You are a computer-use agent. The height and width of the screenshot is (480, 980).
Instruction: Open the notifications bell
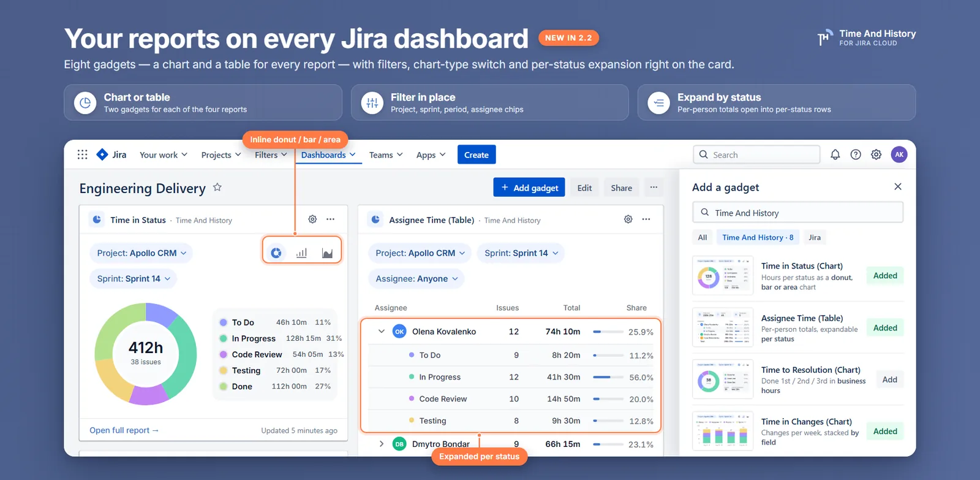click(x=835, y=154)
